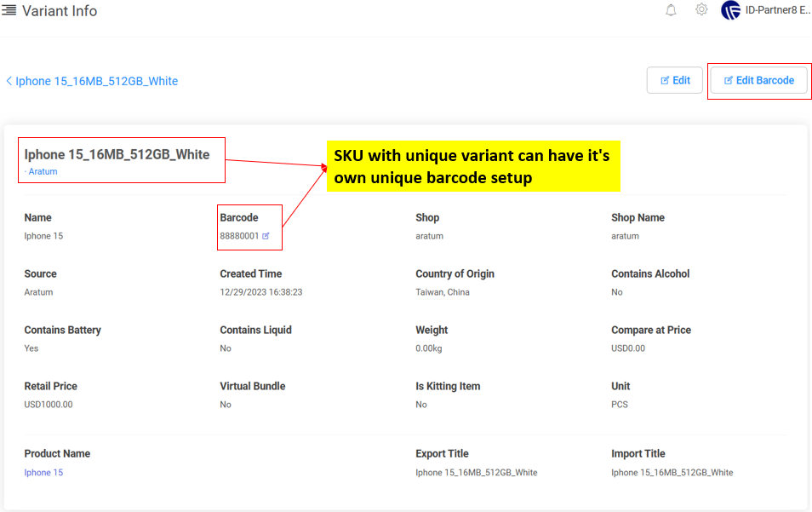
Task: Click the Contains Battery value Yes
Action: (x=31, y=348)
